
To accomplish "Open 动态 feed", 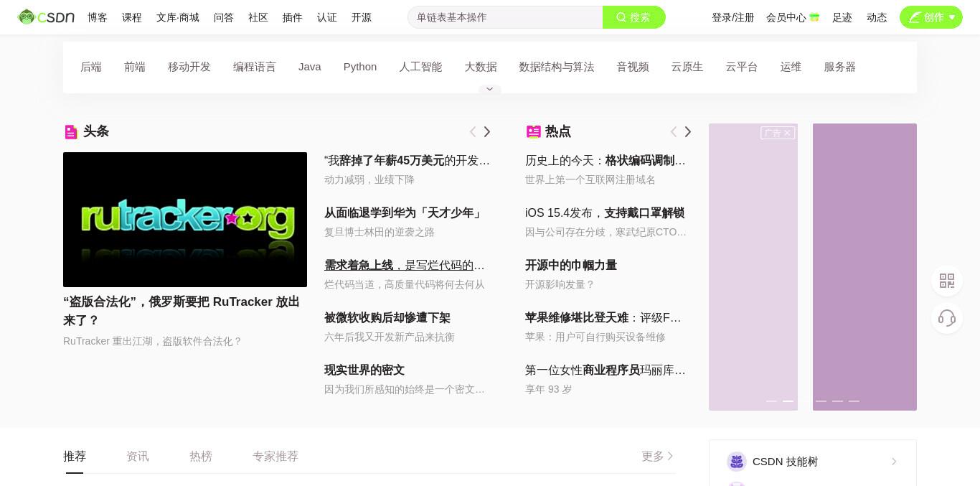I will tap(877, 17).
